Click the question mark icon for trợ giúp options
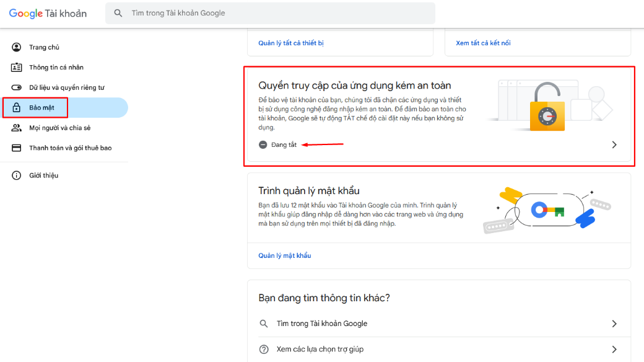The width and height of the screenshot is (644, 362). pos(264,349)
